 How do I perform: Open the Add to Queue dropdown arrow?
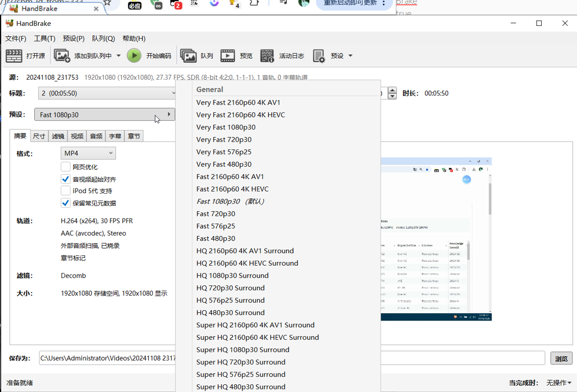tap(119, 56)
